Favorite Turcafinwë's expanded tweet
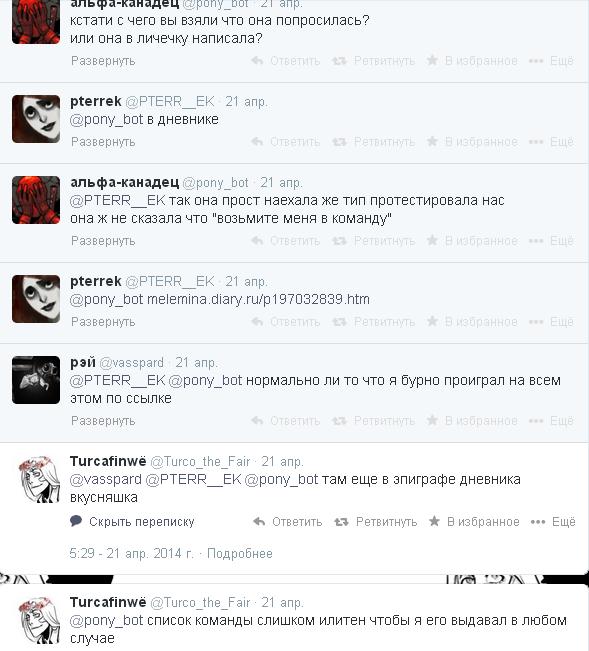 (474, 521)
